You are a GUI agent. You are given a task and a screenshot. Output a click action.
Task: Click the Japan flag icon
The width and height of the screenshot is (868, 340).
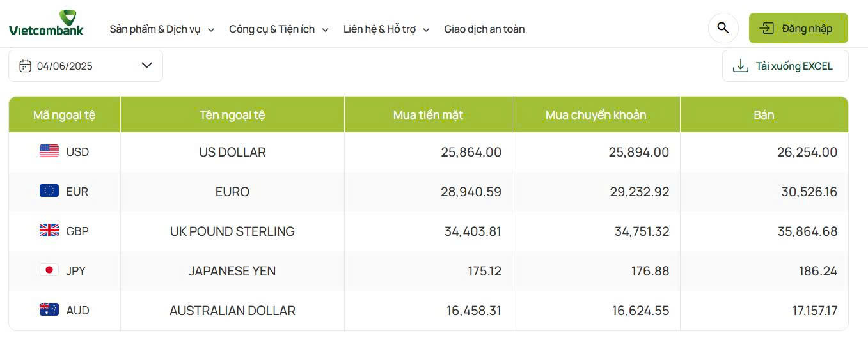[49, 270]
